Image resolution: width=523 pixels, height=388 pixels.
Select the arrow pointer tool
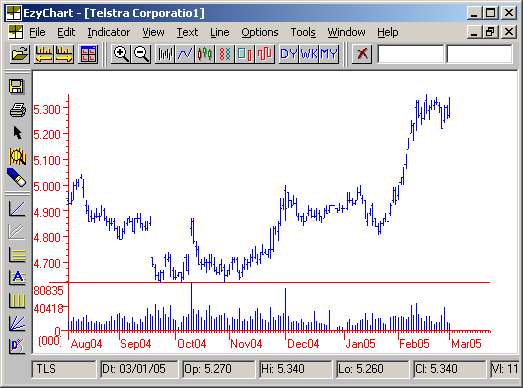pyautogui.click(x=17, y=132)
